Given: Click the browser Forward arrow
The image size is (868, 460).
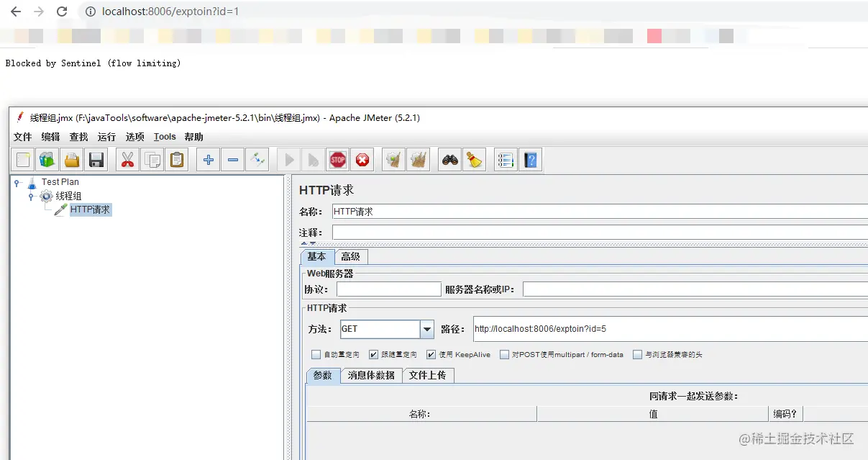Looking at the screenshot, I should 39,12.
